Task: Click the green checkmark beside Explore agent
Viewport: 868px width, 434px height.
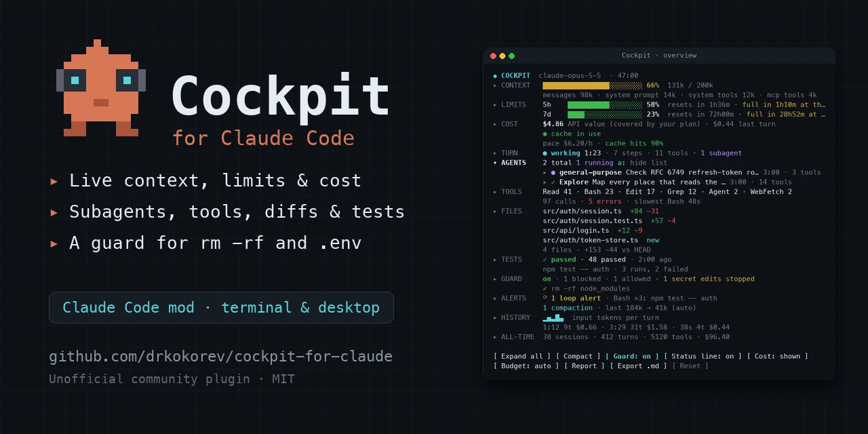Action: [553, 182]
